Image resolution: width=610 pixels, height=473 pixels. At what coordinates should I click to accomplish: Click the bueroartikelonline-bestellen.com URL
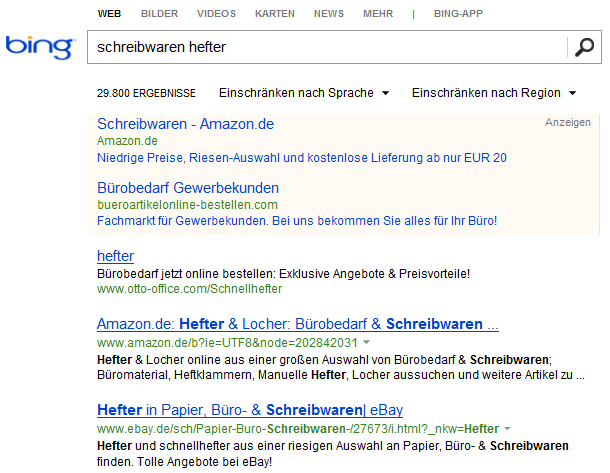[188, 205]
